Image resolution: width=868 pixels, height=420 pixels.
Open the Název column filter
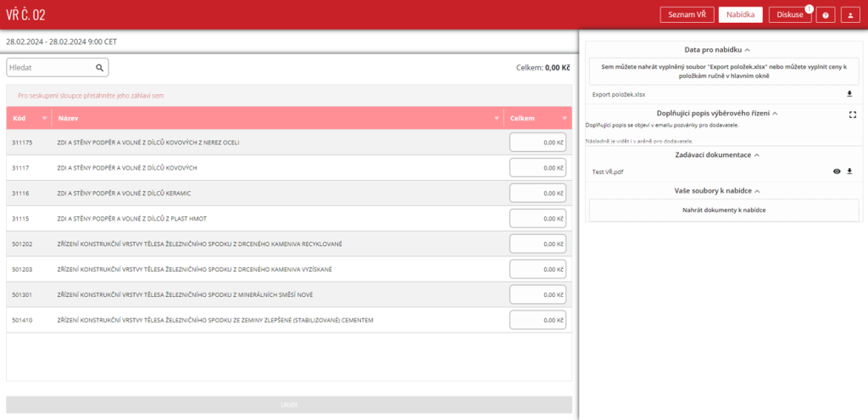pyautogui.click(x=497, y=118)
